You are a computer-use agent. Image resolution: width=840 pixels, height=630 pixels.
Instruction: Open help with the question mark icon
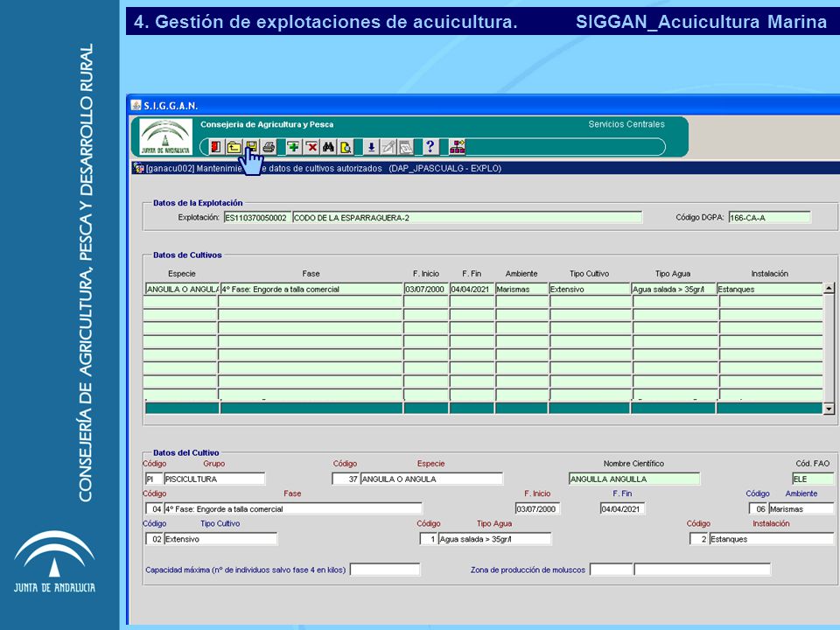(430, 147)
